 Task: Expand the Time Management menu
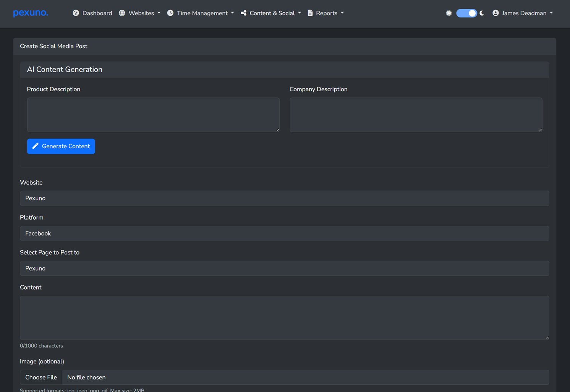coord(201,13)
